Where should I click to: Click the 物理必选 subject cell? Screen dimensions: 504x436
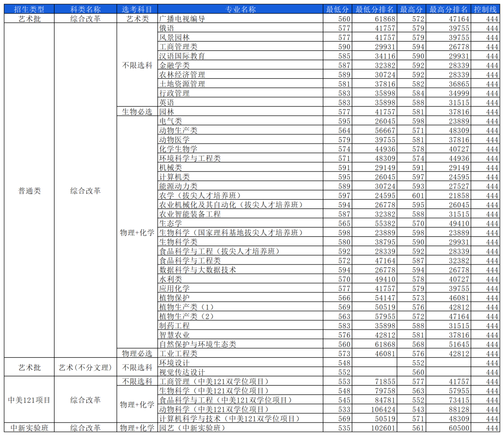click(x=137, y=354)
